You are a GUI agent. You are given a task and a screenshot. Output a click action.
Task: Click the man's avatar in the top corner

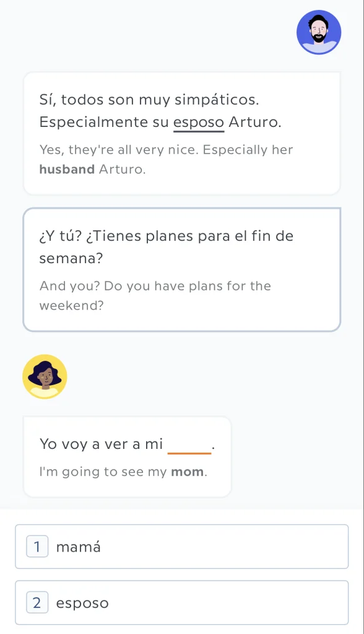point(319,32)
